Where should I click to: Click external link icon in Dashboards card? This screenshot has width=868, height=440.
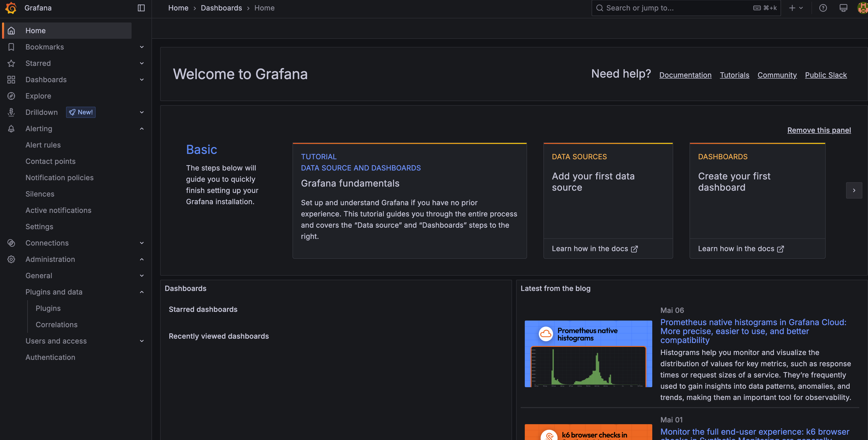click(780, 249)
